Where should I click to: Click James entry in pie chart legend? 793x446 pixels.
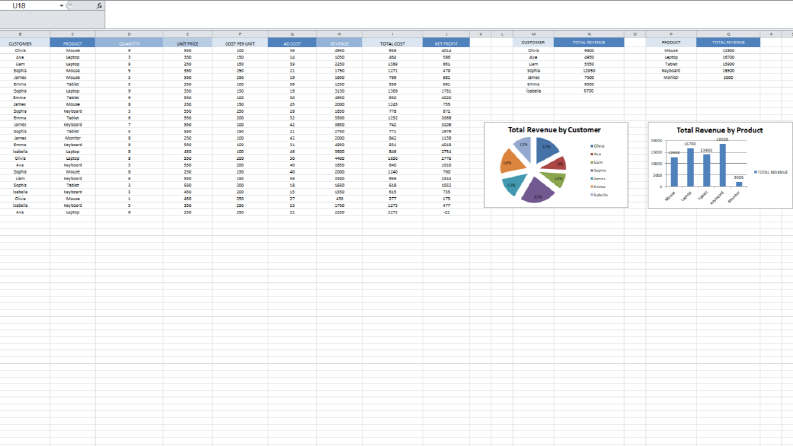tap(598, 179)
